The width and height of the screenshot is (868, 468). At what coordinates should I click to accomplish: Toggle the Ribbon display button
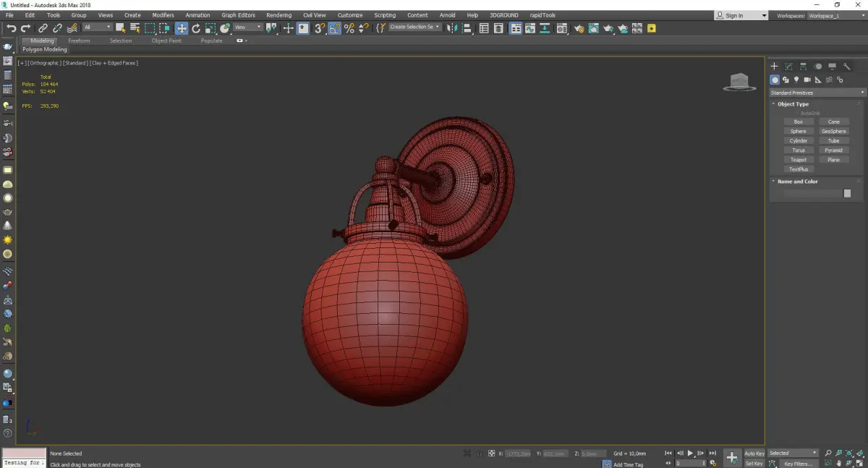[x=516, y=28]
